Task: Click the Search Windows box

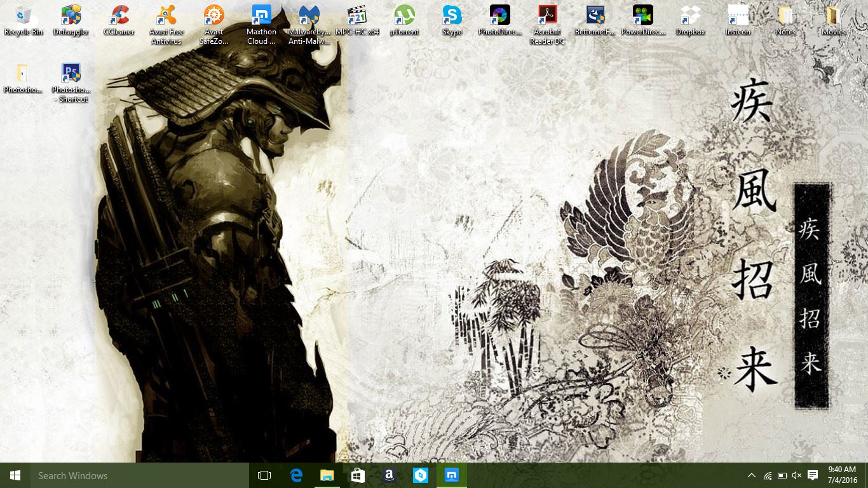Action: pos(140,475)
